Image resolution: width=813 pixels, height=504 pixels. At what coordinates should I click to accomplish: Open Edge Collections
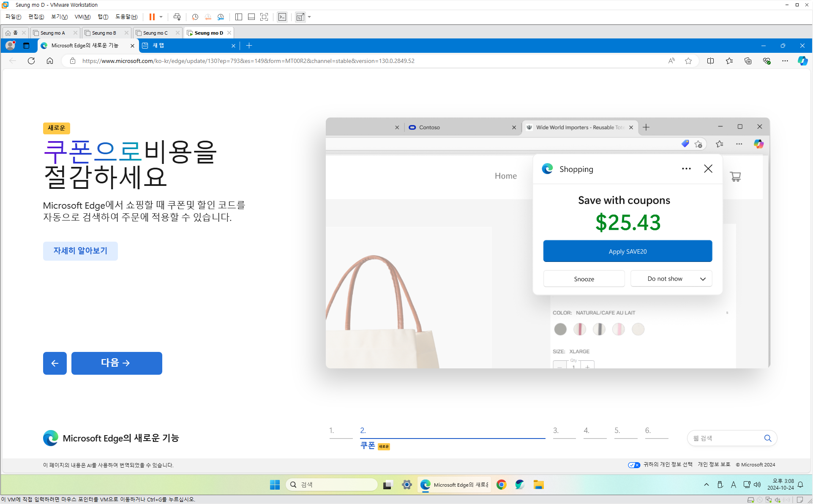point(748,61)
